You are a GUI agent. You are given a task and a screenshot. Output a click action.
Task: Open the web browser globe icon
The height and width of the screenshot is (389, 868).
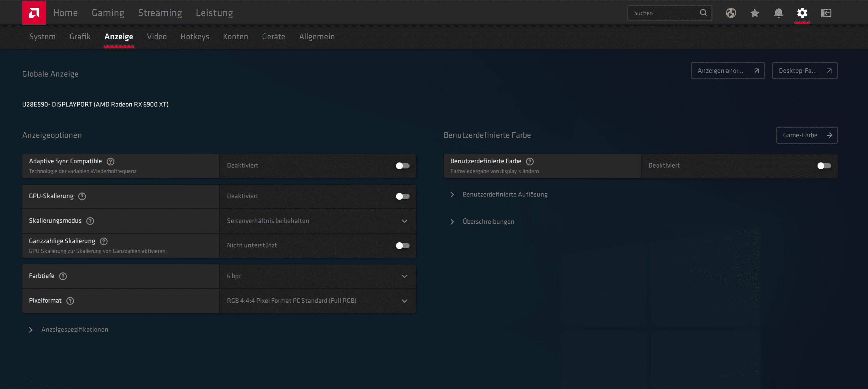coord(731,13)
